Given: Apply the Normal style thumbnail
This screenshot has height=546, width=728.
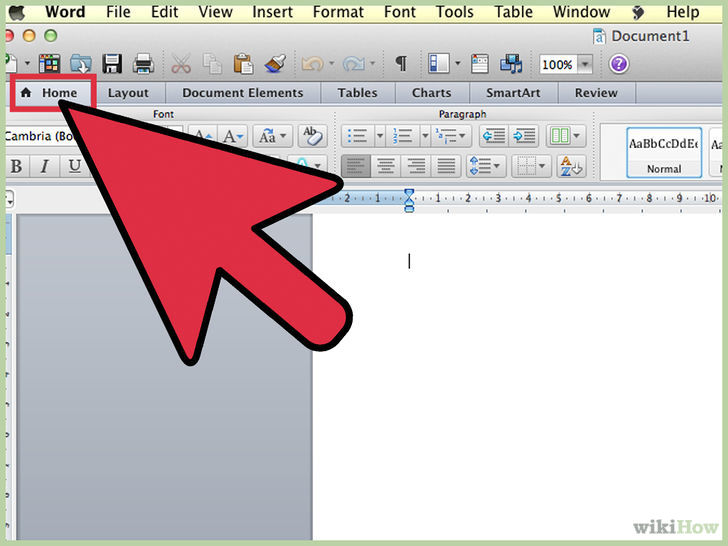Looking at the screenshot, I should coord(664,153).
